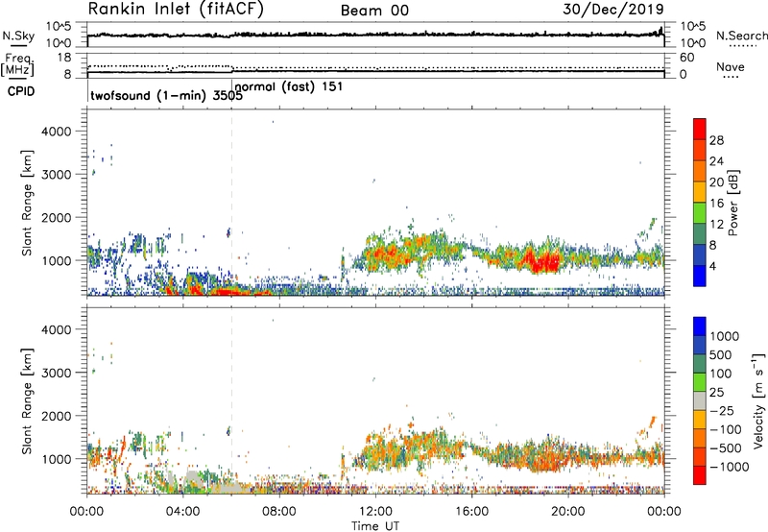The height and width of the screenshot is (532, 768).
Task: Click the noise sky trace in top panel
Action: tap(375, 35)
